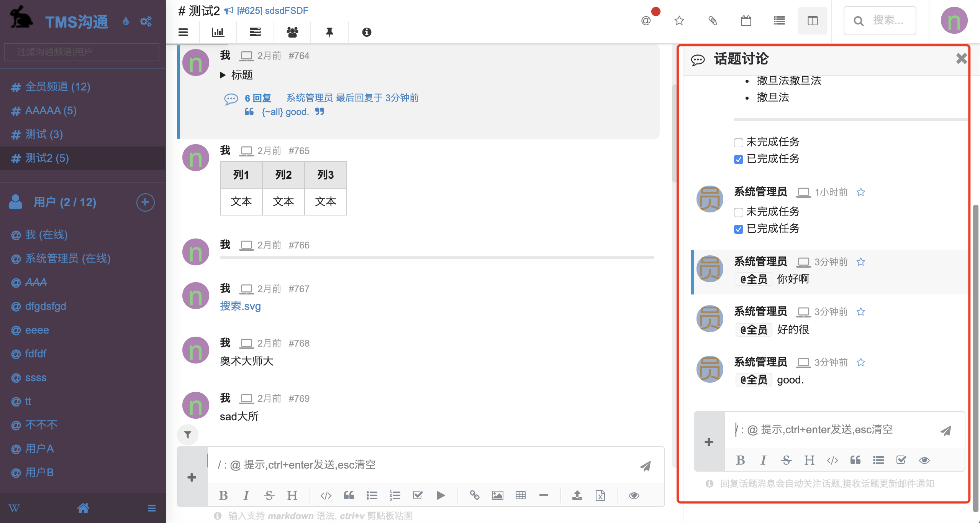Star the 你好啊 reply

[861, 262]
